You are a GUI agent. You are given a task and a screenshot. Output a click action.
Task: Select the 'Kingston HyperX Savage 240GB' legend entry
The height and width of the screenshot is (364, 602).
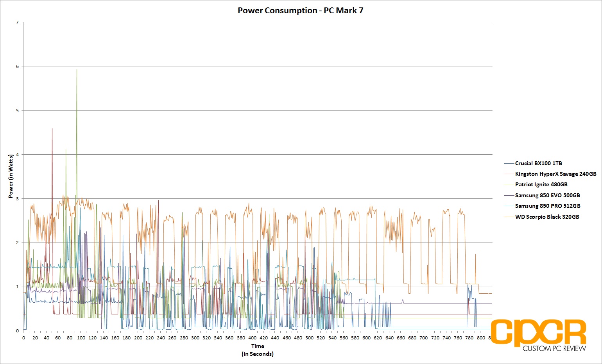(x=550, y=174)
